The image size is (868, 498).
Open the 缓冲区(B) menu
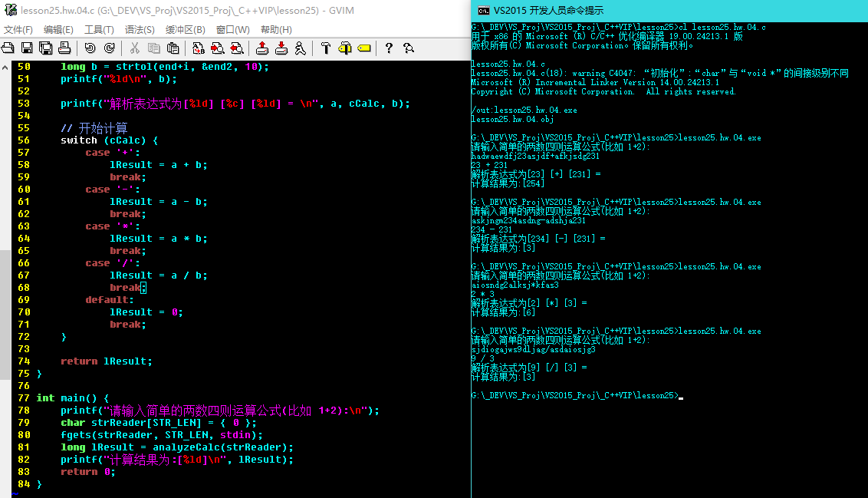(186, 30)
